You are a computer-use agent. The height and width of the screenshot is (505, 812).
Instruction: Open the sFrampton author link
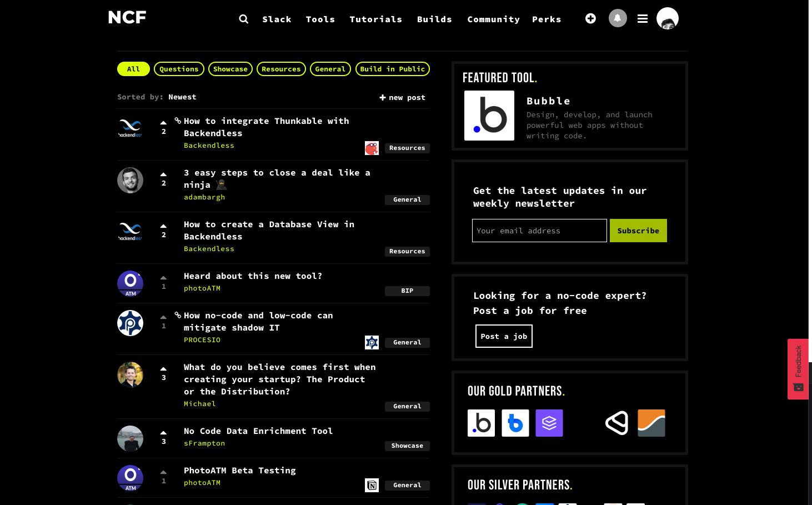pyautogui.click(x=204, y=443)
